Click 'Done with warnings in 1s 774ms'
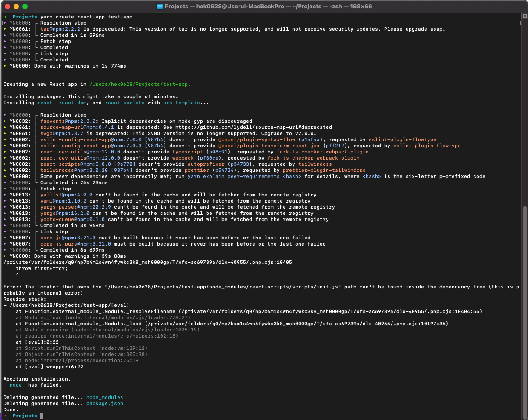The height and width of the screenshot is (420, 528). pyautogui.click(x=80, y=66)
